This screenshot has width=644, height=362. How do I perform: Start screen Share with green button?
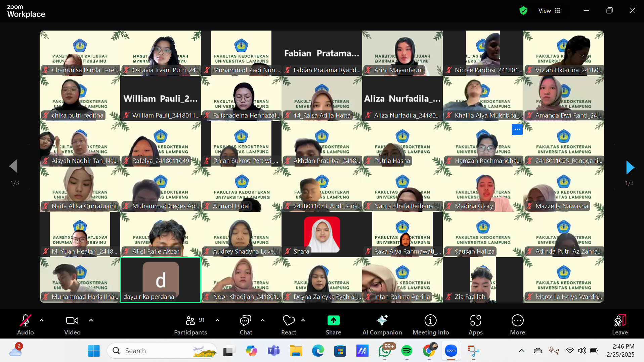point(334,324)
